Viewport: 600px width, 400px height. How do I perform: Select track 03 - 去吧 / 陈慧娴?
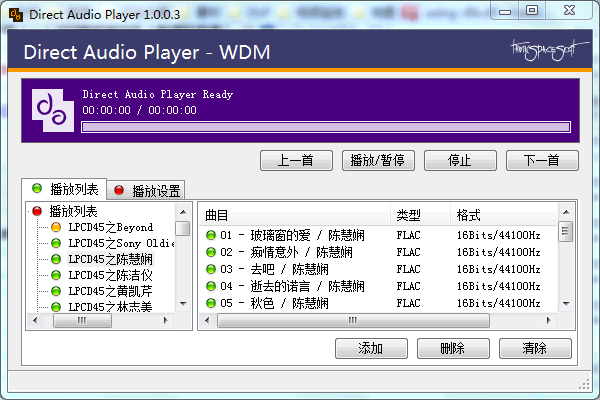coord(274,269)
